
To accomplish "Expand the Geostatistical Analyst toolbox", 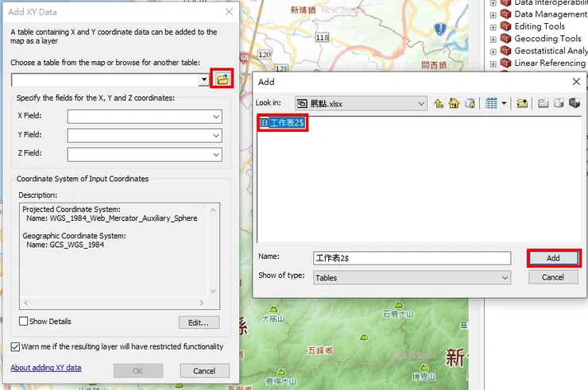I will pyautogui.click(x=493, y=52).
